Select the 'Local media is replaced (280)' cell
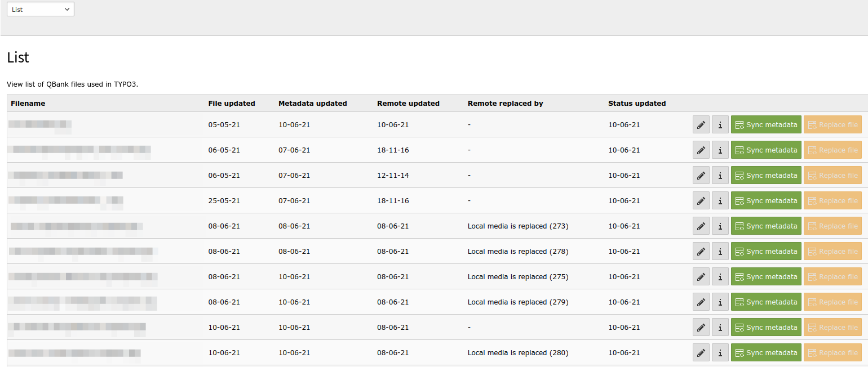Image resolution: width=868 pixels, height=367 pixels. click(518, 353)
